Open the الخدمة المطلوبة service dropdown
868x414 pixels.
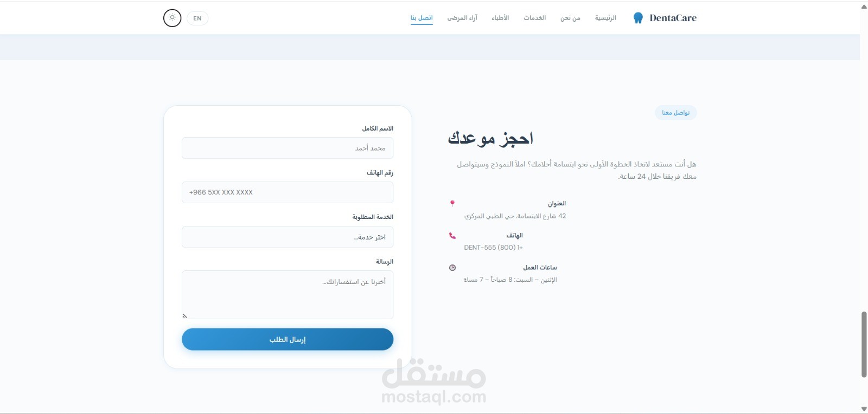coord(288,237)
